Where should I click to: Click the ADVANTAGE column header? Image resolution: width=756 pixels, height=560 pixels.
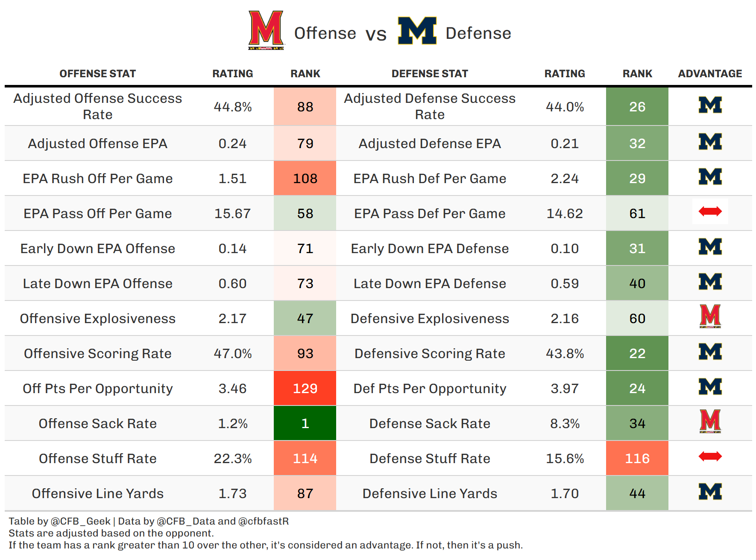point(710,74)
